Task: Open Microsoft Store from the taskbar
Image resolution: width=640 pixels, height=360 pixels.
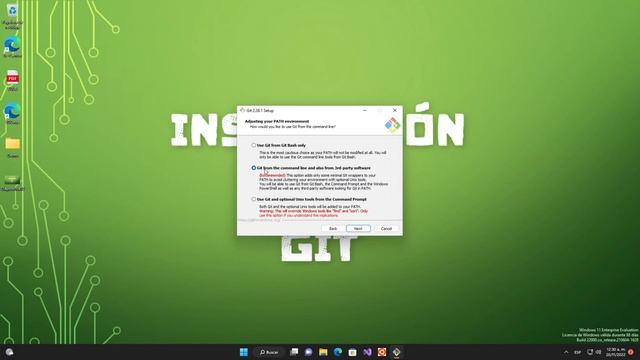Action: pos(353,352)
